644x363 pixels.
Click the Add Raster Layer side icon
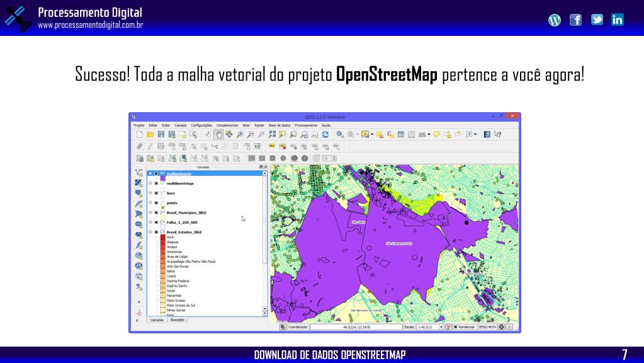(x=139, y=183)
